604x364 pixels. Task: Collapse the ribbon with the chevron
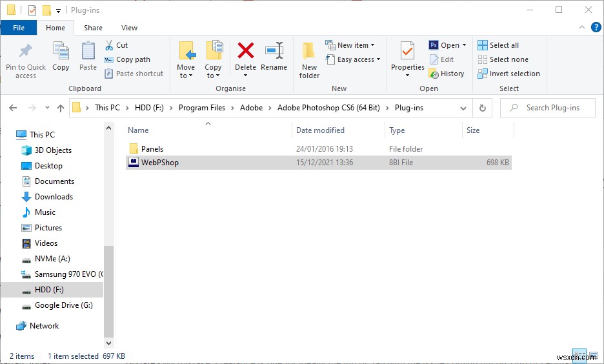point(581,27)
